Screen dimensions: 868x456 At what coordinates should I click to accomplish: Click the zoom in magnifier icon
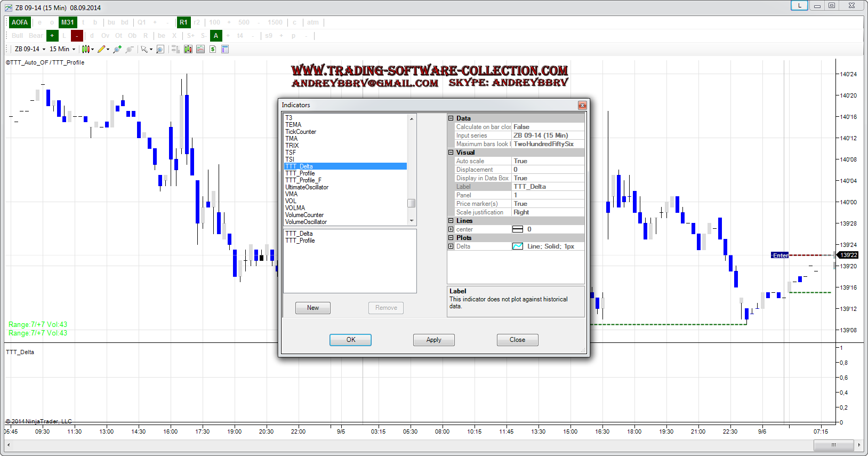pos(117,49)
